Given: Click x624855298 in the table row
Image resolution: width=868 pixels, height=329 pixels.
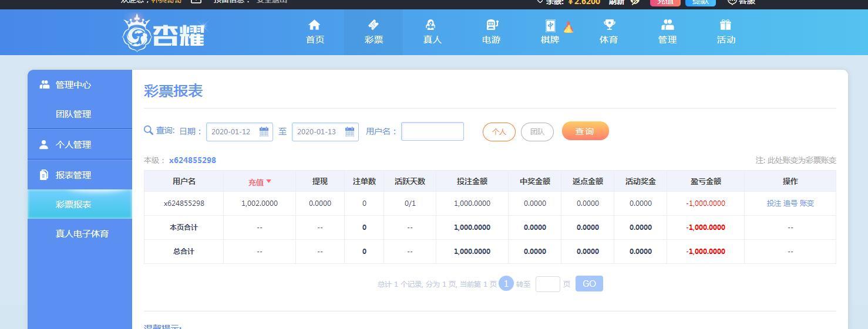Looking at the screenshot, I should point(184,203).
